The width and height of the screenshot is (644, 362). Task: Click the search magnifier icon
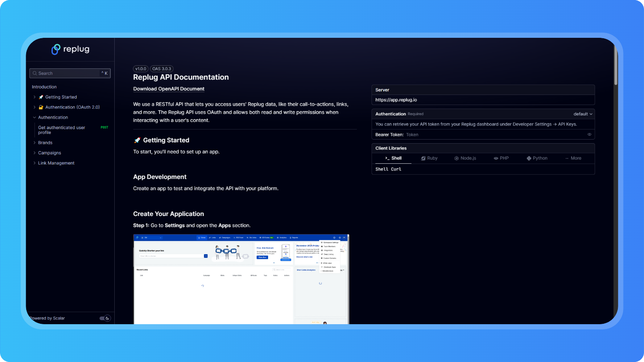[x=35, y=73]
